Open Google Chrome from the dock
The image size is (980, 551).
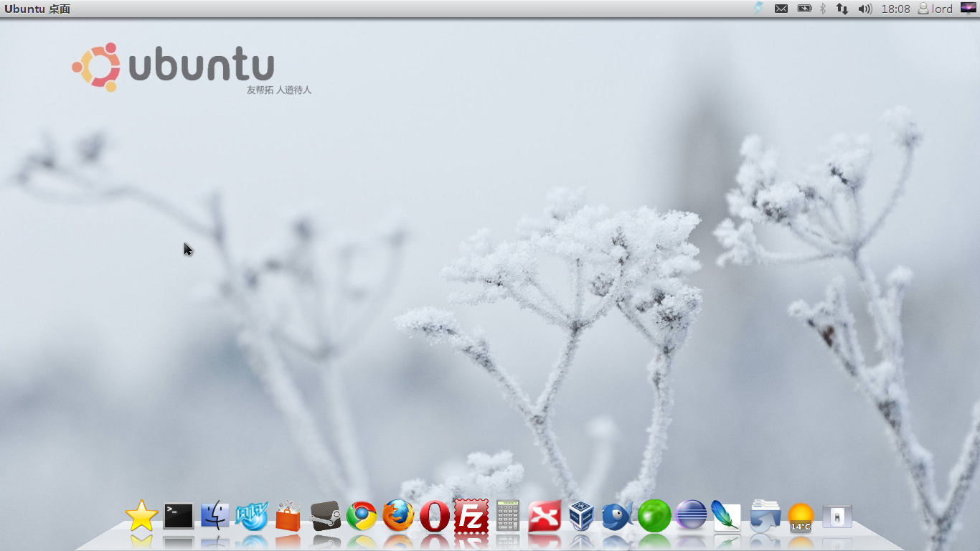tap(362, 516)
